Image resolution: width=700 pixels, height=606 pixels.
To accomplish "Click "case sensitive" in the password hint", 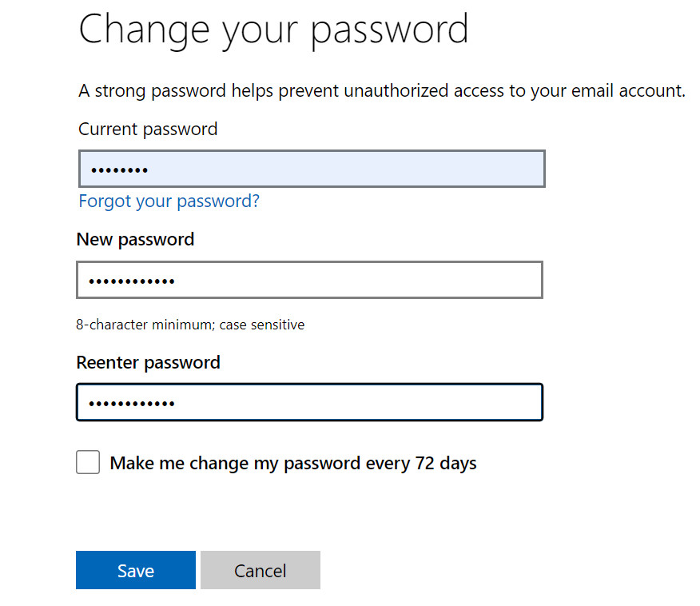I will pyautogui.click(x=262, y=325).
